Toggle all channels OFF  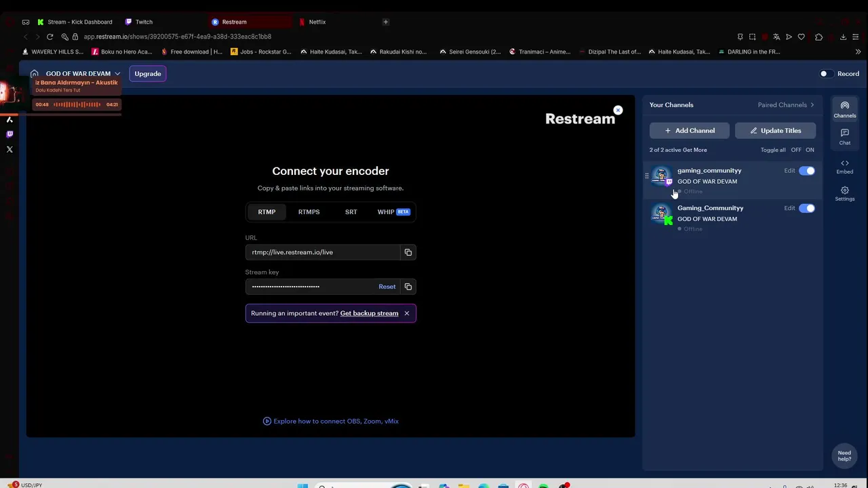[x=796, y=150]
